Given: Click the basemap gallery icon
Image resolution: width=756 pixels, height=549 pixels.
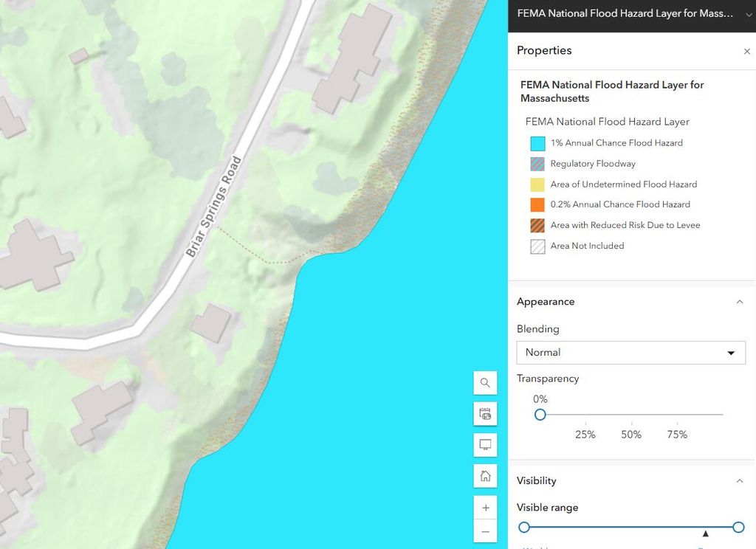Looking at the screenshot, I should [x=485, y=413].
